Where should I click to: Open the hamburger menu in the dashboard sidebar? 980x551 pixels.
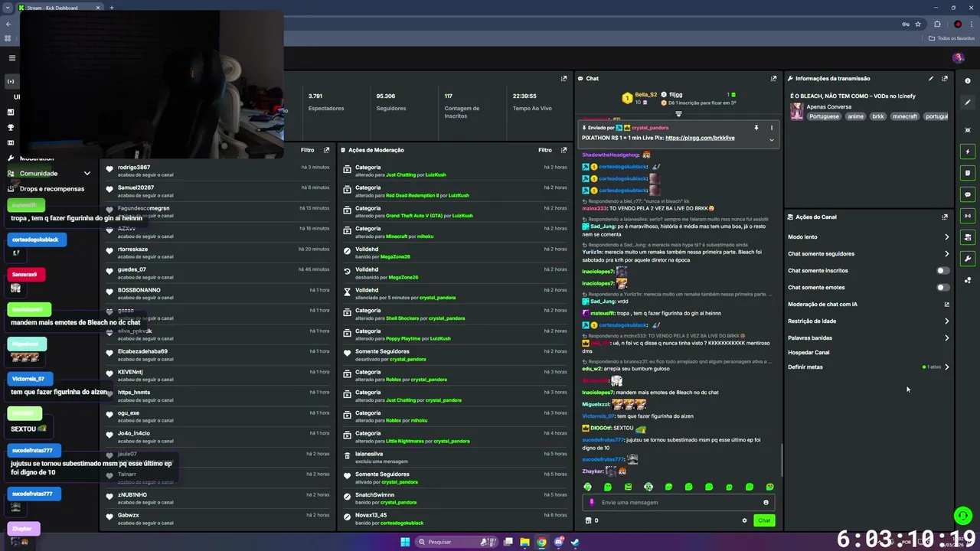click(x=11, y=58)
